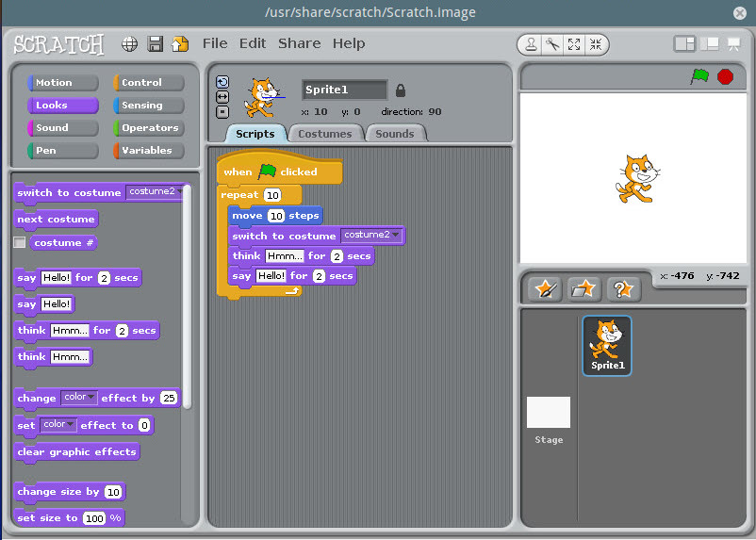
Task: Switch to the Costumes tab
Action: 325,134
